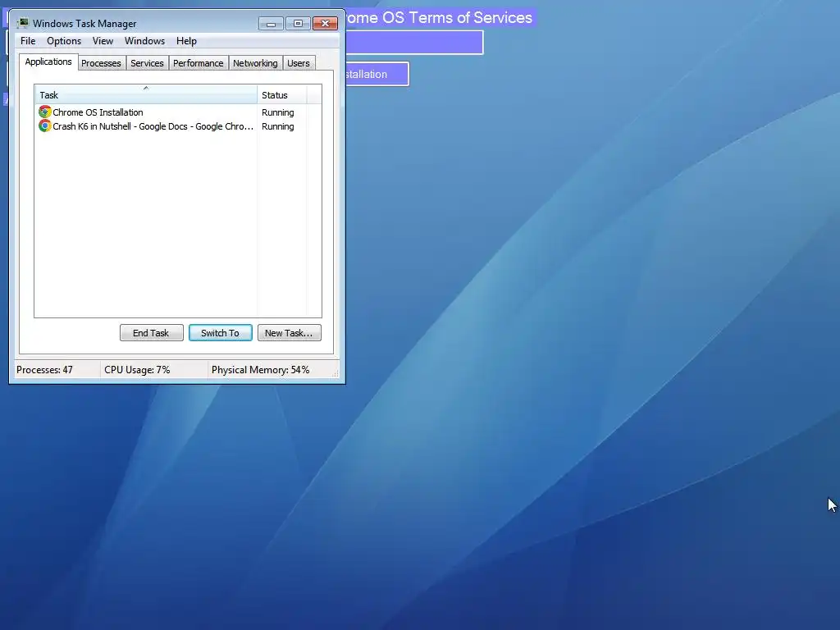
Task: Click the Physical Memory: 54% status entry
Action: point(260,370)
